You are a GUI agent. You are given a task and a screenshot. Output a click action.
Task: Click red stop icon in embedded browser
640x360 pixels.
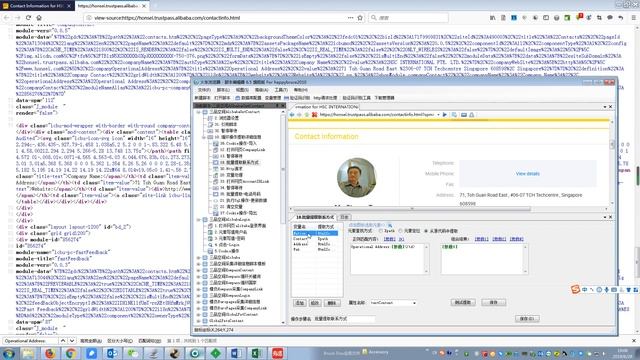314,115
